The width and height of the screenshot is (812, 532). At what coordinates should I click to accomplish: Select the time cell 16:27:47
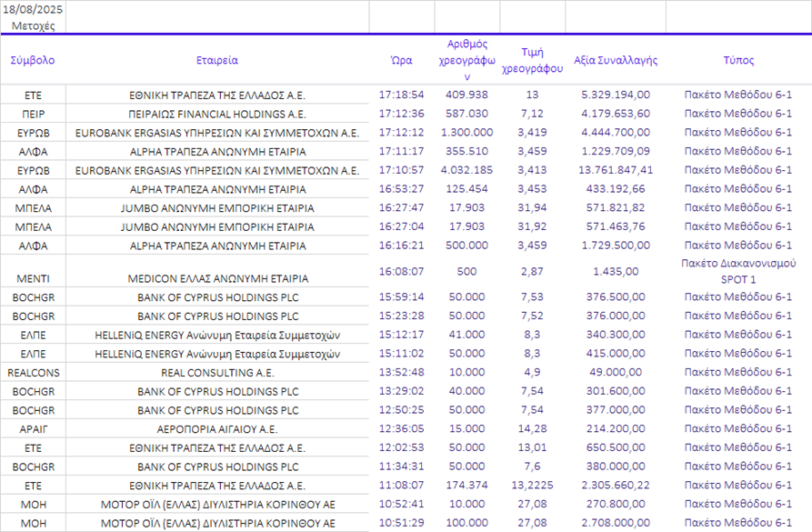[401, 207]
